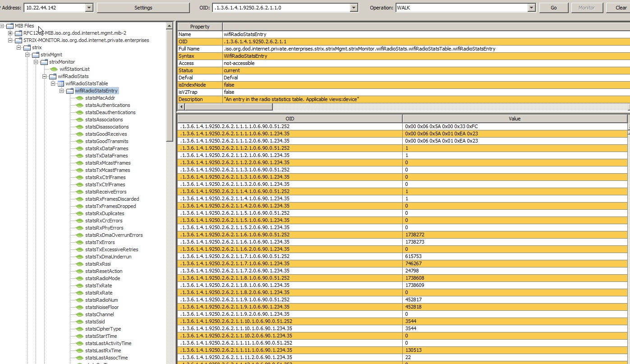
Task: Click the statsRxMcastFrames leaf icon
Action: click(x=79, y=163)
